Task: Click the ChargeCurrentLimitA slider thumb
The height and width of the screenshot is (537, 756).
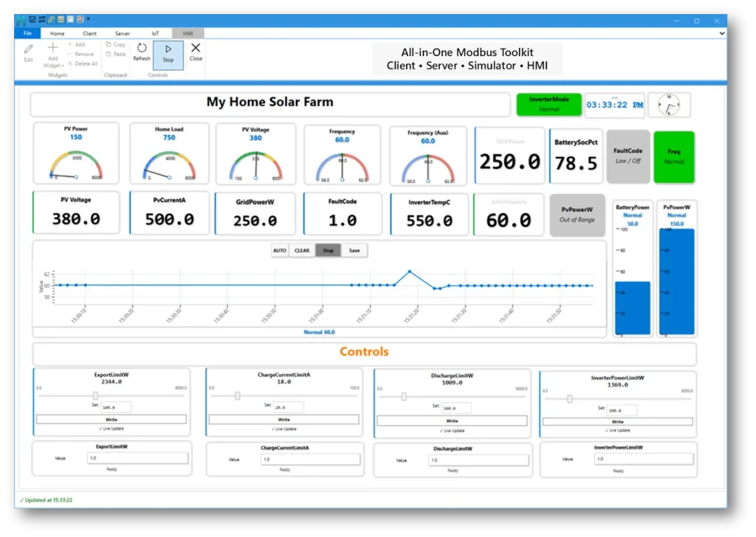Action: point(237,396)
